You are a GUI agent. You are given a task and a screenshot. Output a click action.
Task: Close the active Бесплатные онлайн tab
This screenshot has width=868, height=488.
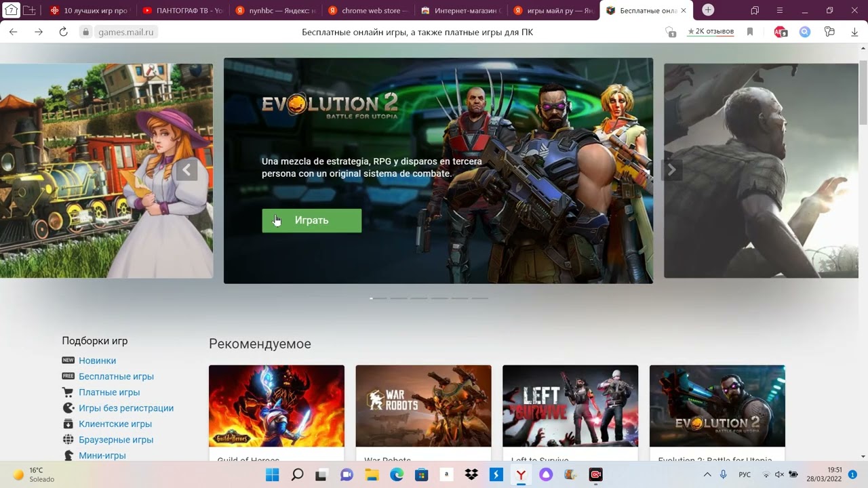tap(684, 11)
